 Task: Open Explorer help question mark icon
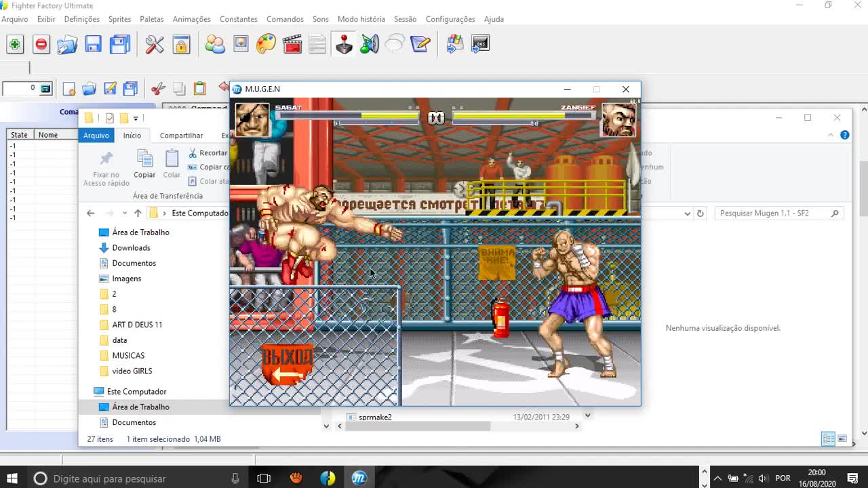tap(845, 135)
